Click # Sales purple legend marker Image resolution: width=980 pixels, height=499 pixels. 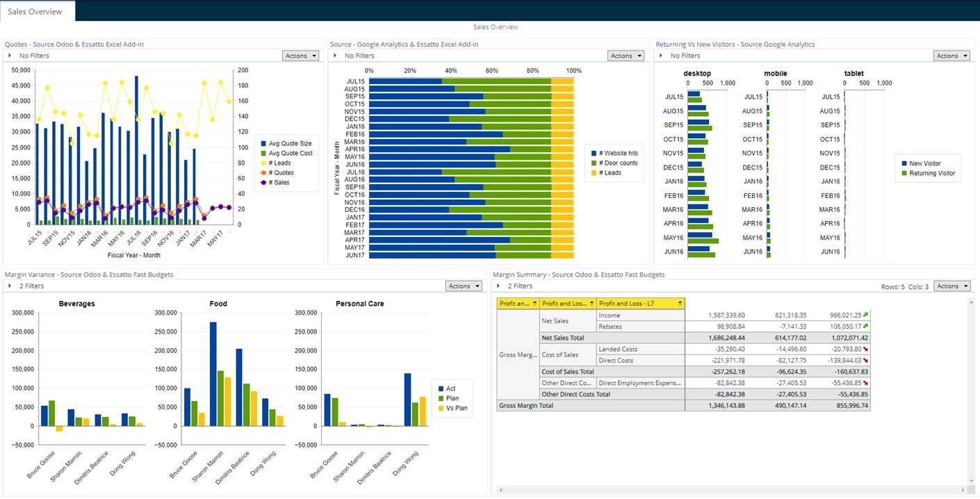point(263,182)
